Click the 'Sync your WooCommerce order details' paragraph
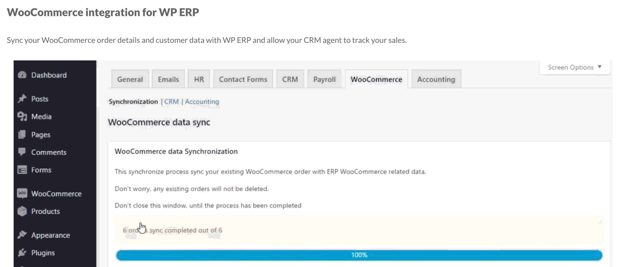This screenshot has height=267, width=644. [x=207, y=40]
